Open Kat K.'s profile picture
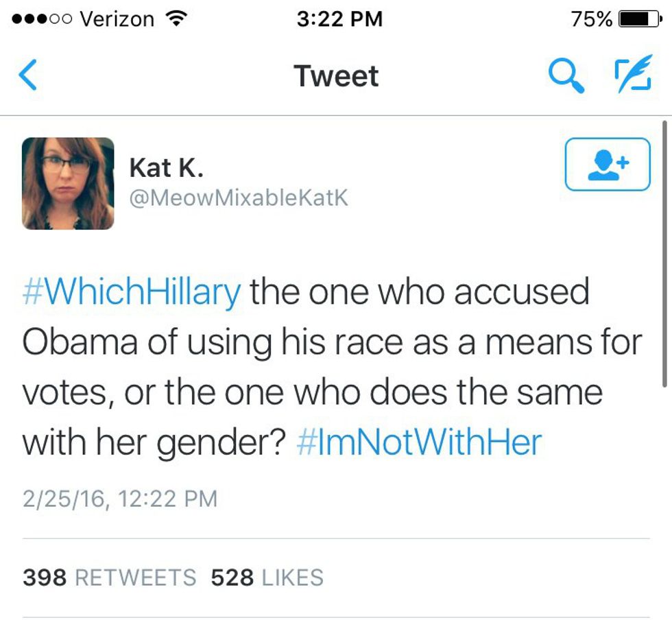This screenshot has width=672, height=620. (x=68, y=183)
